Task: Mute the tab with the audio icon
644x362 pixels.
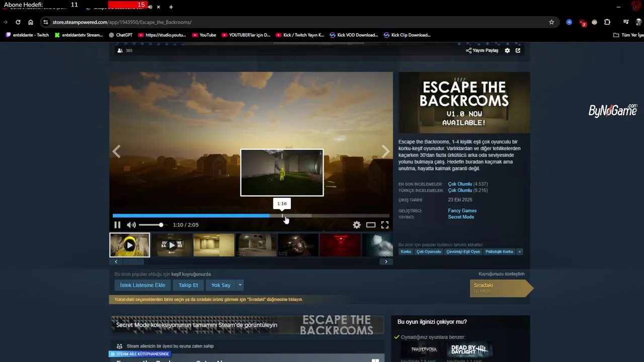Action: [x=150, y=7]
